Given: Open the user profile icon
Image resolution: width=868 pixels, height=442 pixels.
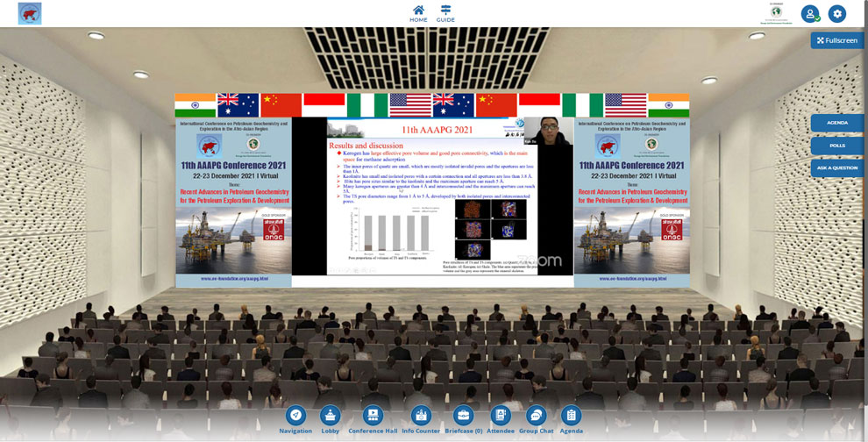Looking at the screenshot, I should click(810, 14).
